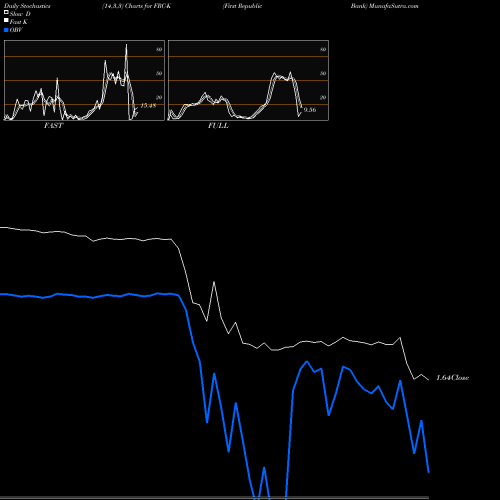The image size is (500, 500).
Task: Click the blue OBV legend swatch
Action: (6, 30)
